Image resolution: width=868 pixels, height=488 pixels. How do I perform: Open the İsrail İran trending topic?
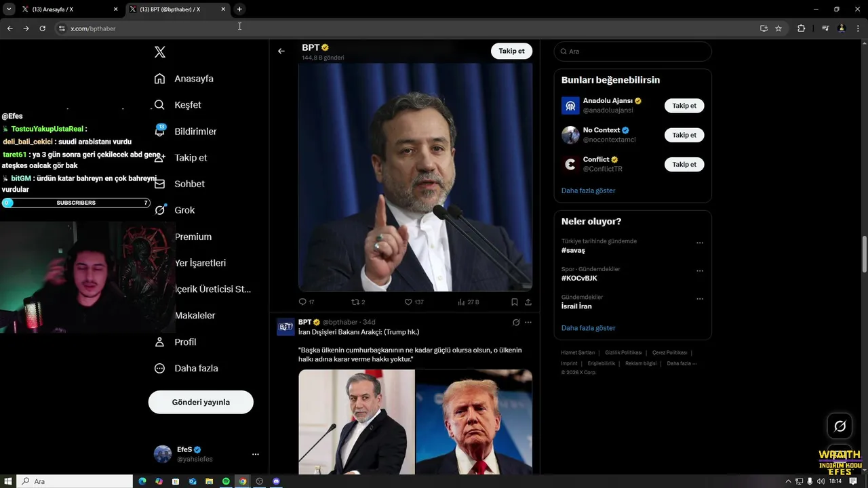click(x=576, y=306)
